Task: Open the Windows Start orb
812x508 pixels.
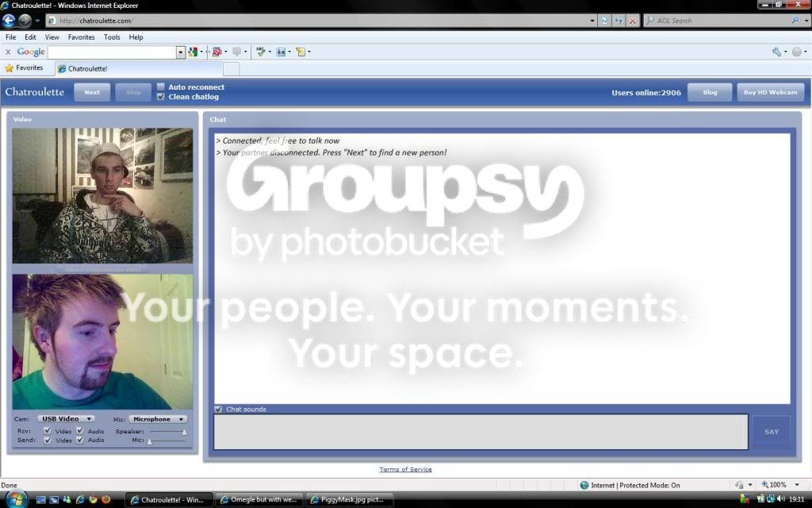Action: (x=16, y=500)
